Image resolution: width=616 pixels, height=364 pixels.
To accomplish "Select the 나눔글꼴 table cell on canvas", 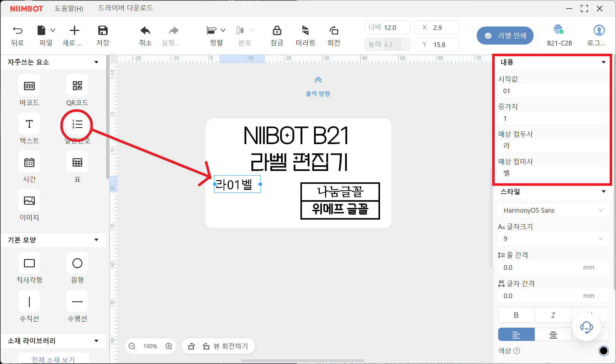I will [x=340, y=192].
